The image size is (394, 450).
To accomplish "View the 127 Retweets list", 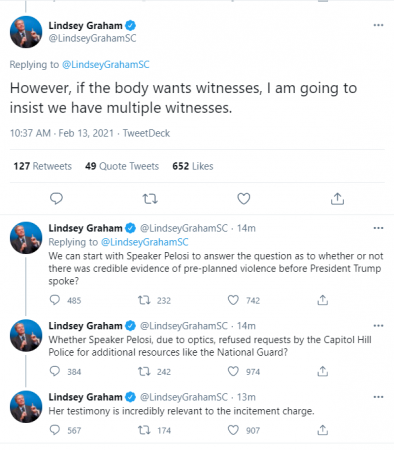I will point(43,166).
